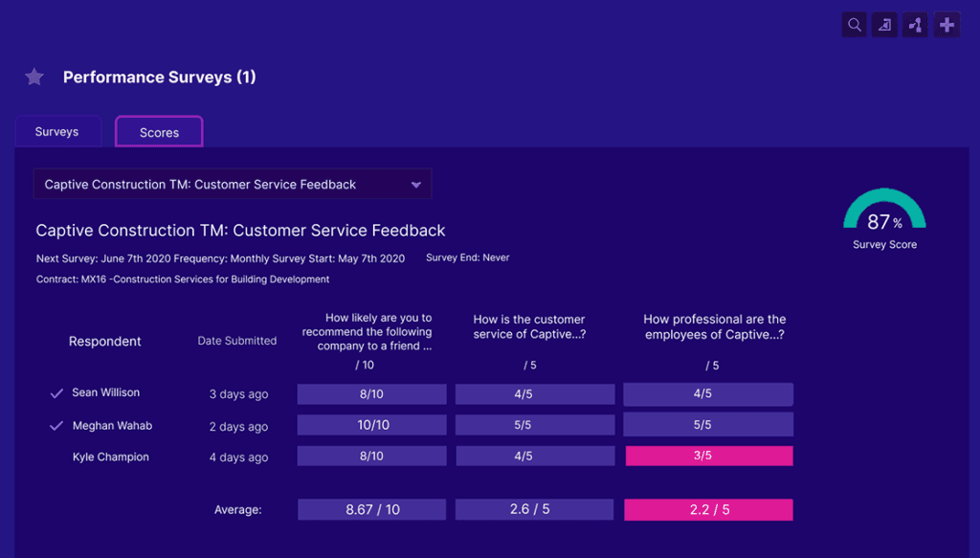Click the Date Submitted column header
Screen dimensions: 980x558
237,341
